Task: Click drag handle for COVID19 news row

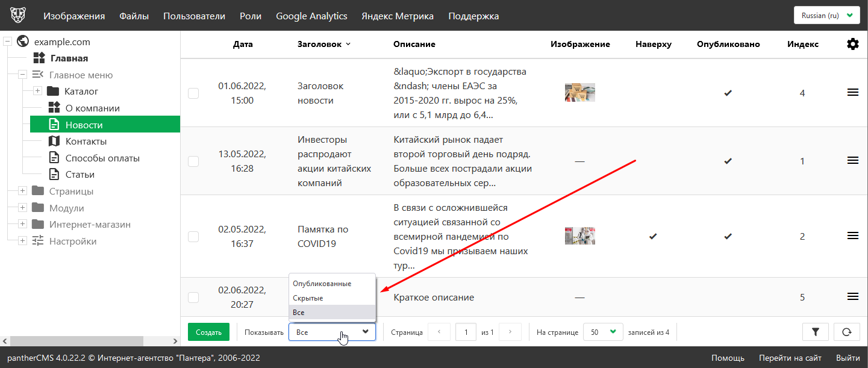Action: pos(852,236)
